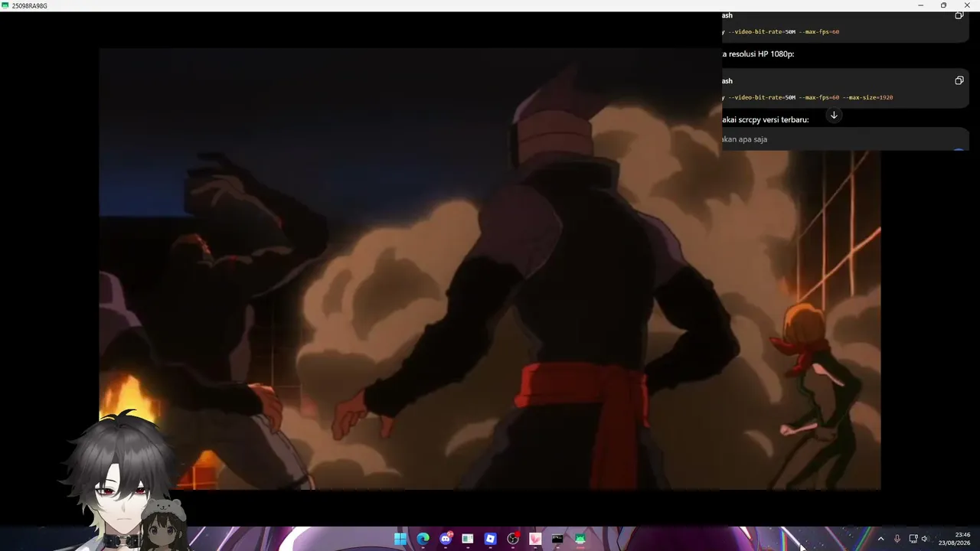Copy the code block ending with --max-fps=60
Screen dimensions: 980x551
pyautogui.click(x=959, y=15)
